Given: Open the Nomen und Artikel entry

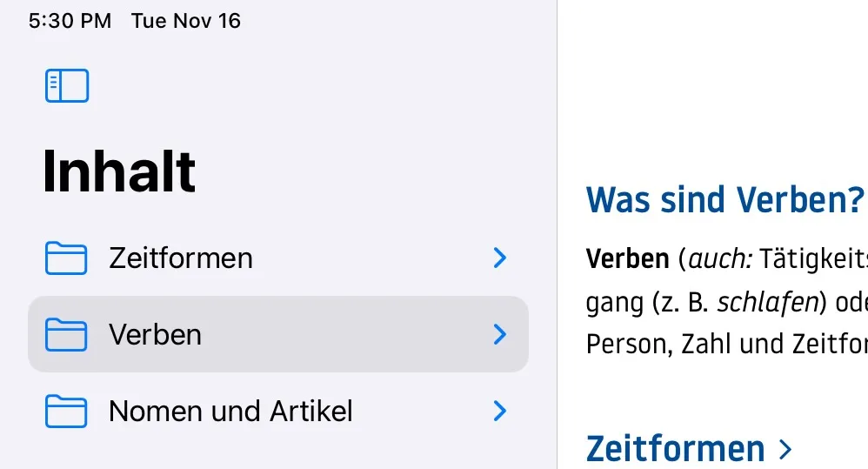Looking at the screenshot, I should 230,411.
